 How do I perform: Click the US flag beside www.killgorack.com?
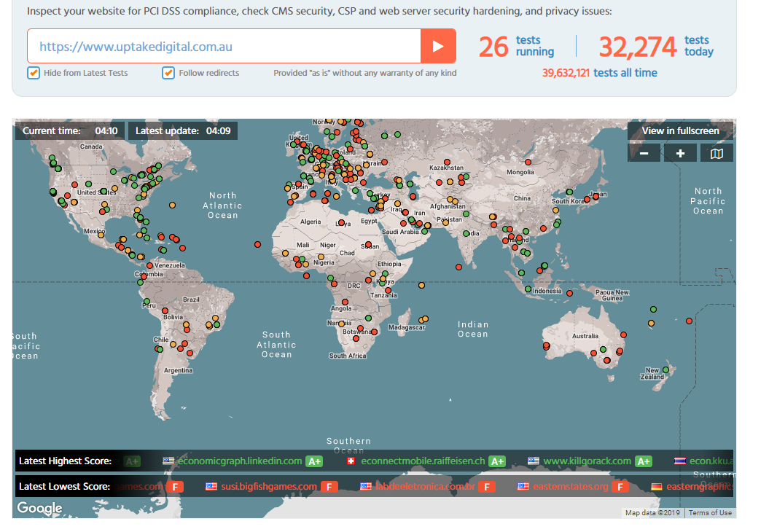tap(534, 461)
